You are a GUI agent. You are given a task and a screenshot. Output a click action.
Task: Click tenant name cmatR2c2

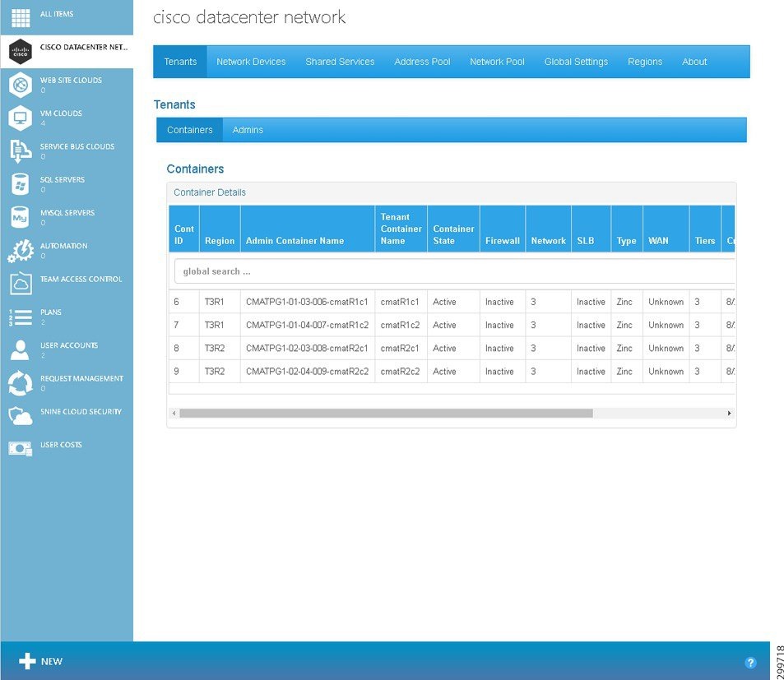tap(400, 371)
